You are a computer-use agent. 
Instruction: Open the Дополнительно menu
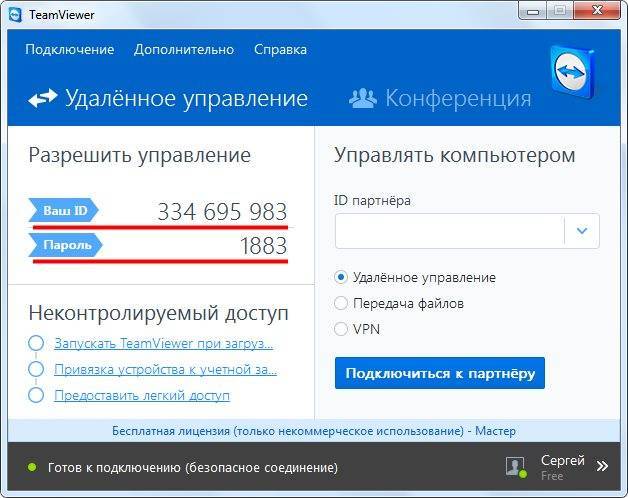tap(184, 50)
